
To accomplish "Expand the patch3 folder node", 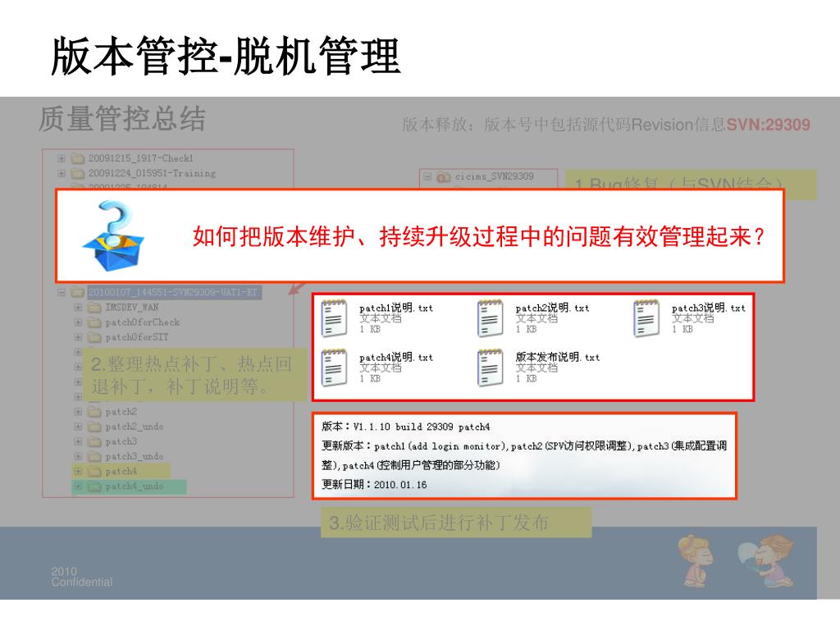I will tap(78, 442).
